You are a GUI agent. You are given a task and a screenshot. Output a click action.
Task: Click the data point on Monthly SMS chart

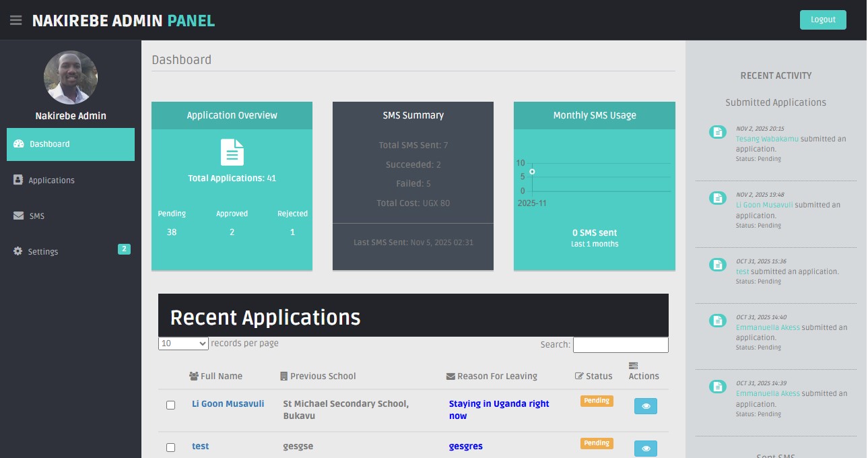click(x=532, y=172)
